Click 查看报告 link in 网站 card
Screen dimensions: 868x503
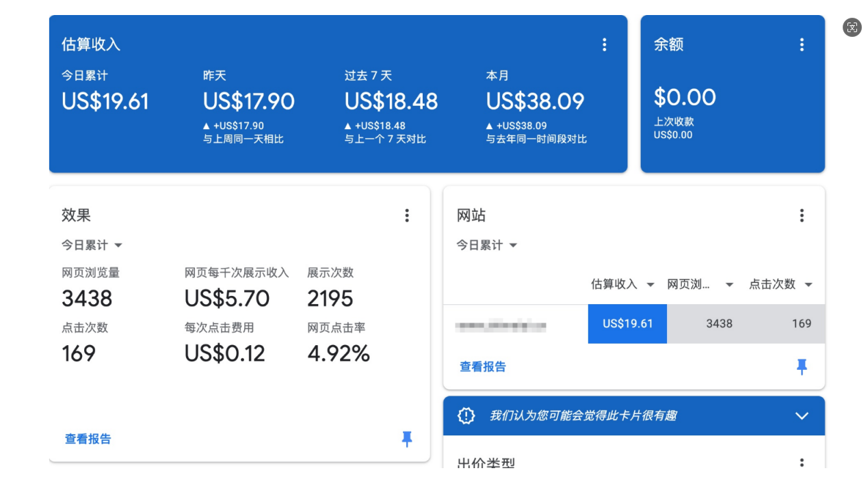coord(483,367)
